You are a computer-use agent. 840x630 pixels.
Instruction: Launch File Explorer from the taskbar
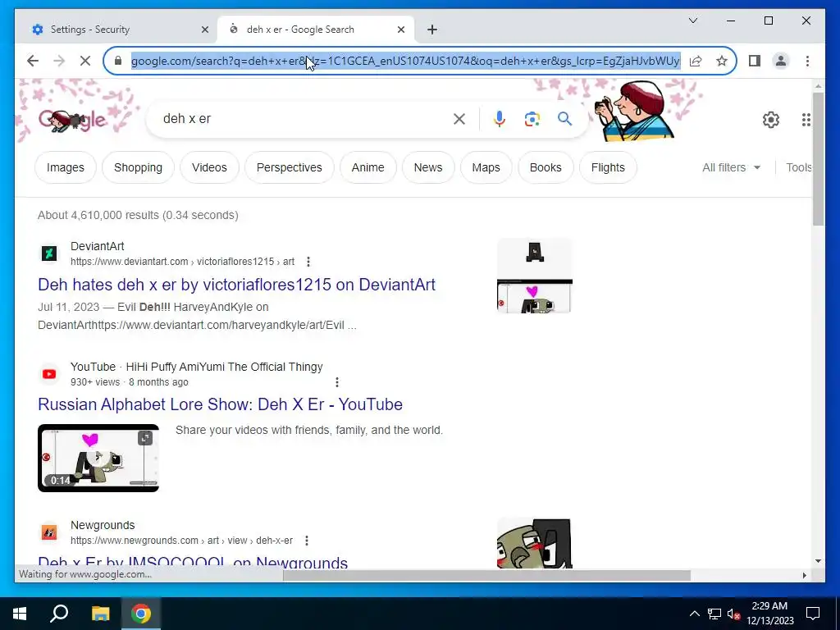pyautogui.click(x=100, y=614)
